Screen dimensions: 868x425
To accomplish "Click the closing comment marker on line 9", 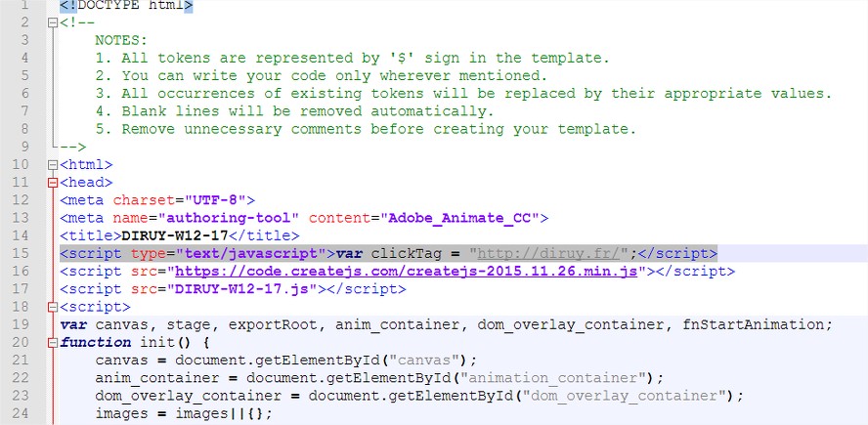I will point(73,147).
